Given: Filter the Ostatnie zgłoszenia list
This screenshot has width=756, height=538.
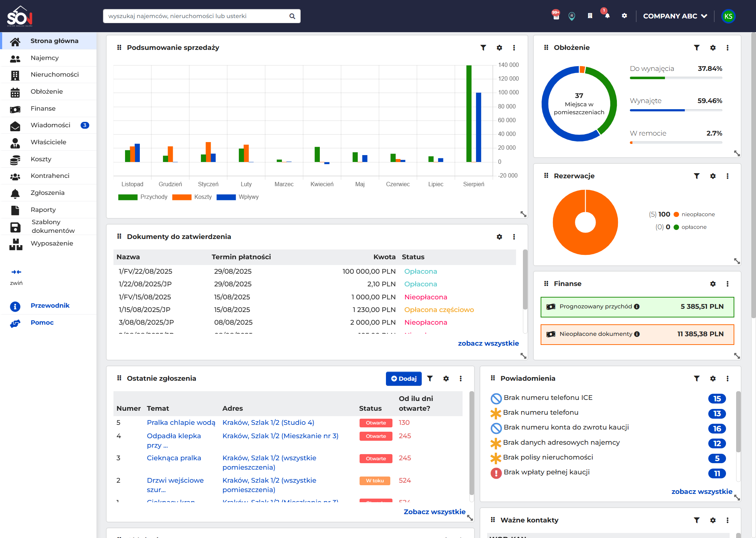Looking at the screenshot, I should [430, 379].
